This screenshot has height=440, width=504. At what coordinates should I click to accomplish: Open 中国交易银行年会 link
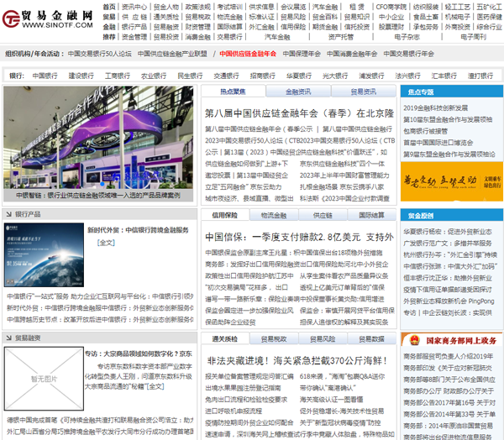click(x=409, y=54)
